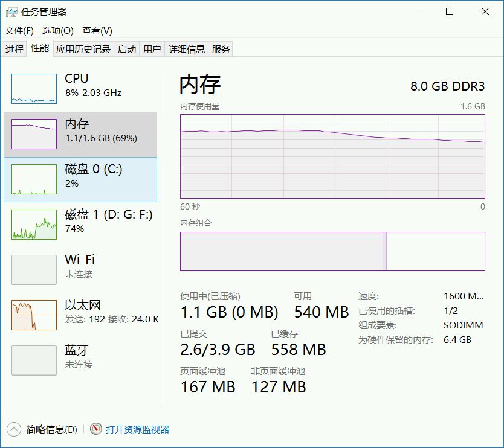This screenshot has height=448, width=504.
Task: Collapse to 简略信息 with the arrow icon
Action: click(13, 429)
